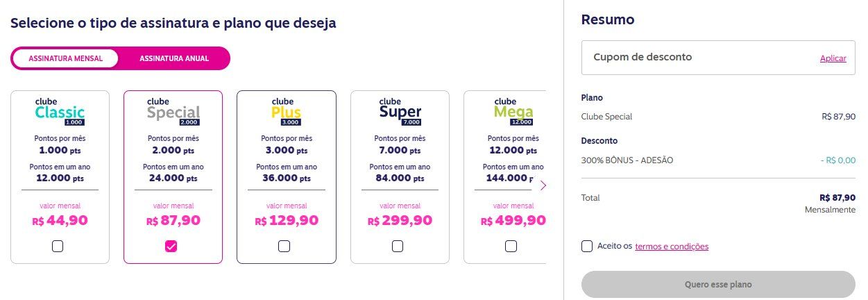Click the Clube Plus logo
This screenshot has height=300, width=868.
(286, 112)
